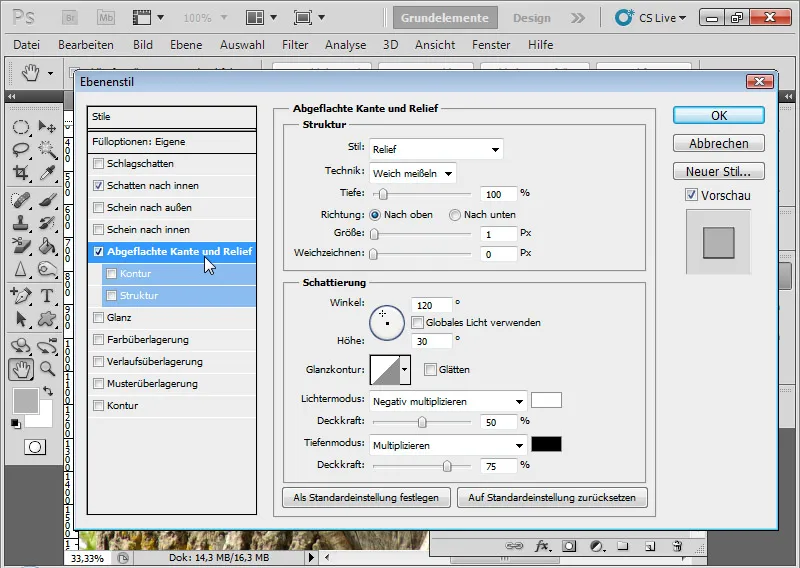Open the Filter menu

(295, 45)
